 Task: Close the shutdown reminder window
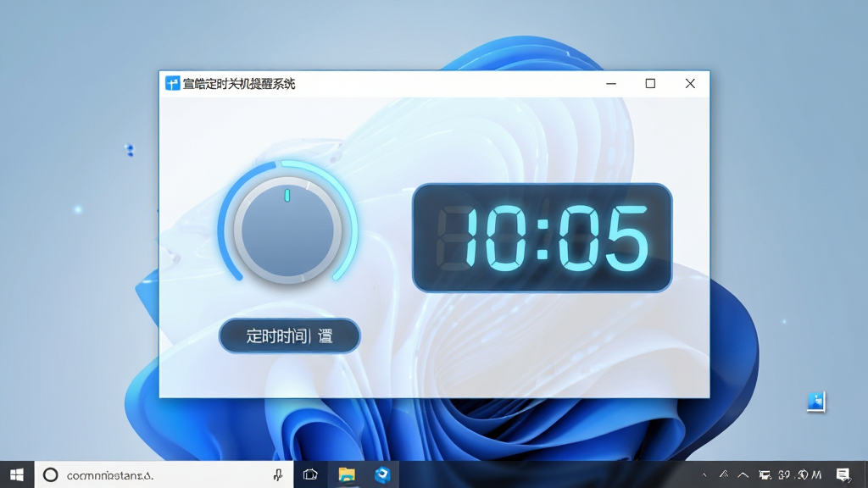(690, 84)
